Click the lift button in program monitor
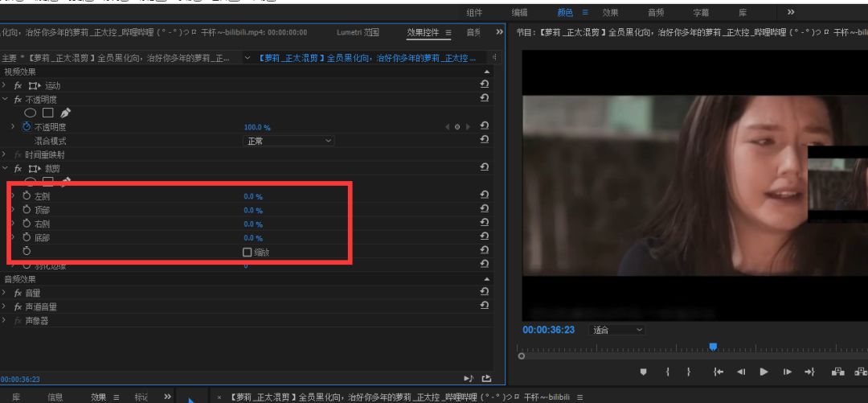 [838, 372]
